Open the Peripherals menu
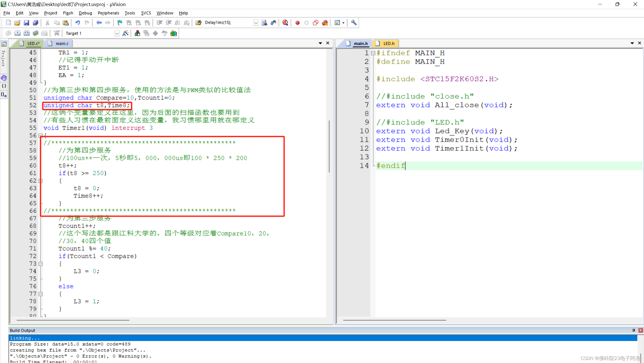 pyautogui.click(x=108, y=13)
